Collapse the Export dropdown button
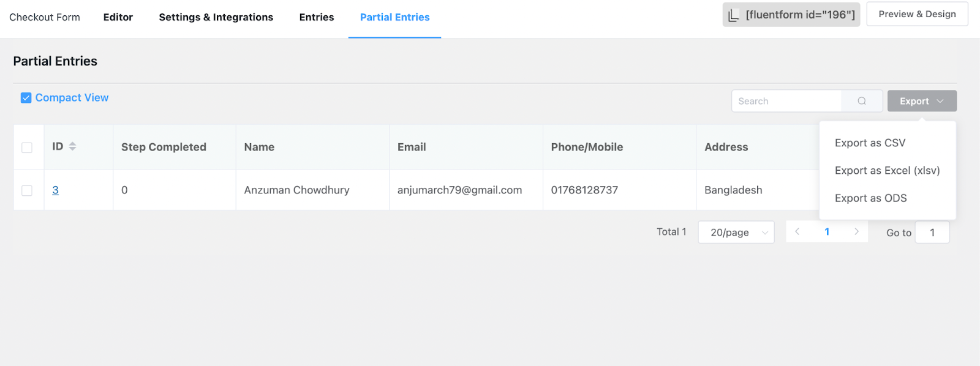The height and width of the screenshot is (366, 980). tap(921, 101)
